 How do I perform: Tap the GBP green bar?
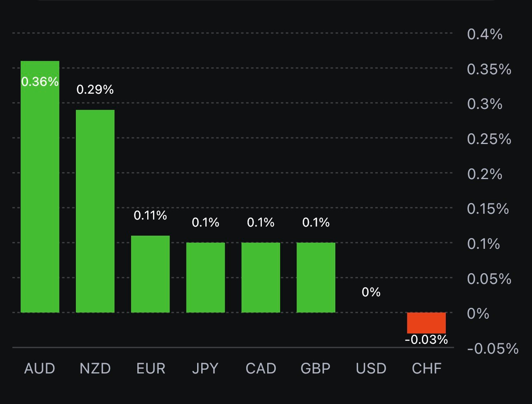(x=316, y=277)
